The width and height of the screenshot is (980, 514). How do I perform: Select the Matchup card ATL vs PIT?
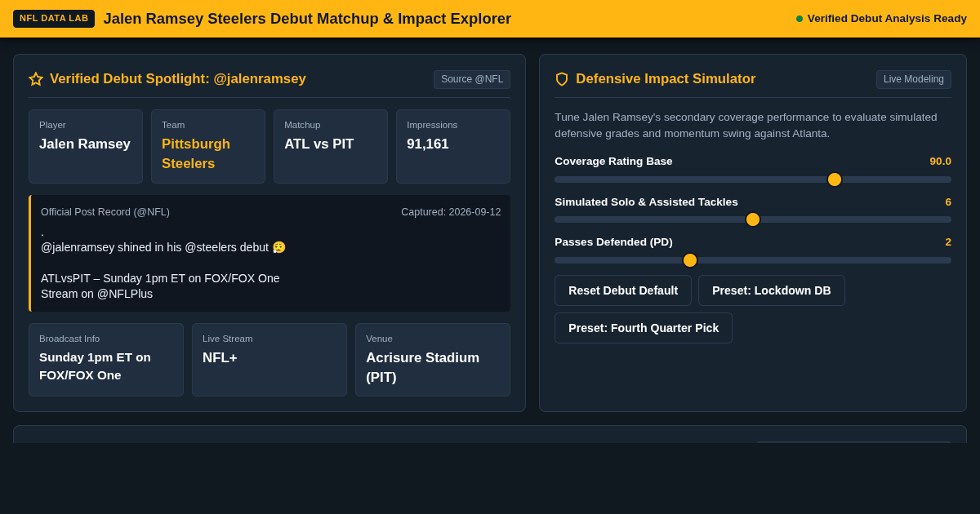pyautogui.click(x=331, y=147)
